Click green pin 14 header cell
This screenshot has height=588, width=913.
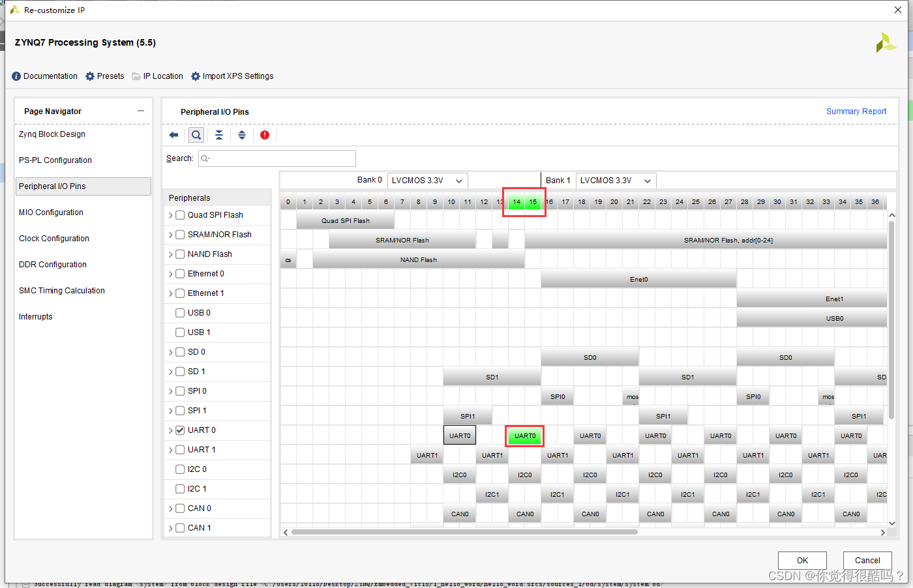(516, 202)
